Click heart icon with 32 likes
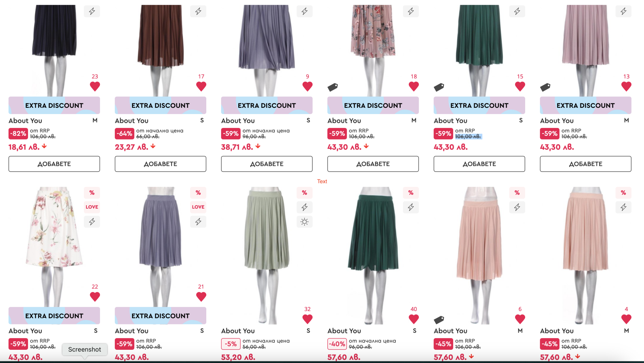This screenshot has width=644, height=363. [307, 319]
